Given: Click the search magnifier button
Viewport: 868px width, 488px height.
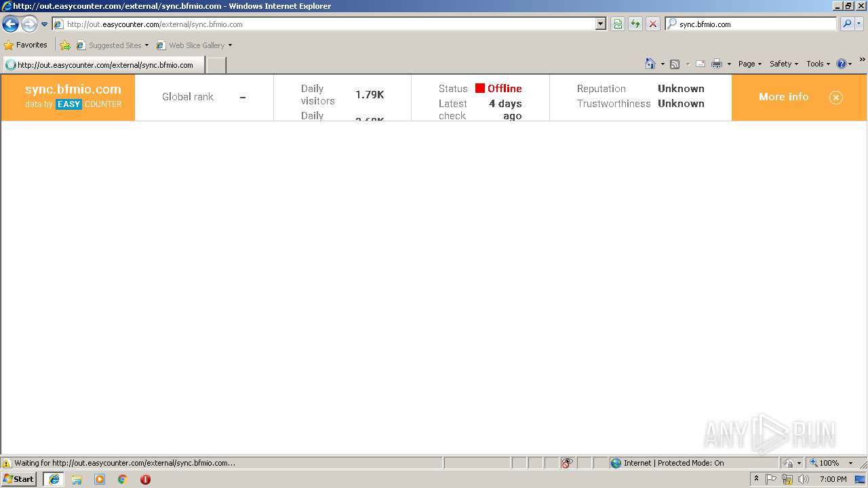Looking at the screenshot, I should point(847,24).
